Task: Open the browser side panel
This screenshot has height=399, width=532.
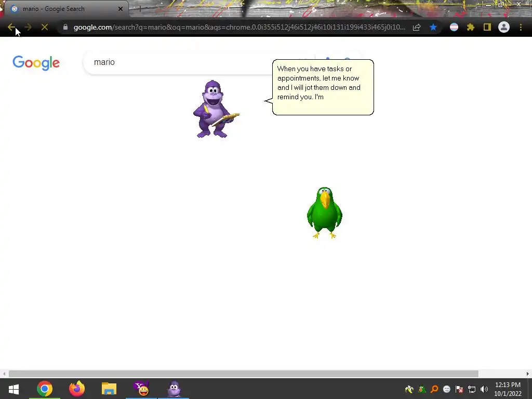Action: [487, 27]
